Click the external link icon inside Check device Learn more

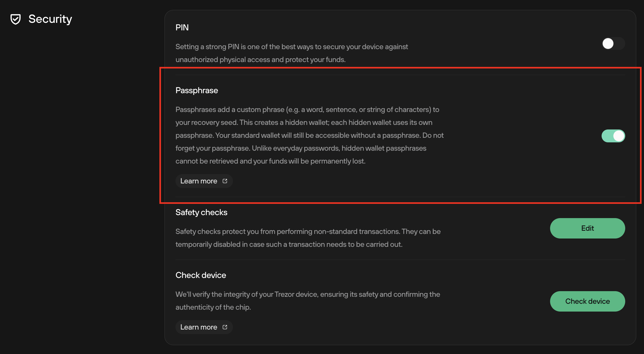[x=224, y=327]
